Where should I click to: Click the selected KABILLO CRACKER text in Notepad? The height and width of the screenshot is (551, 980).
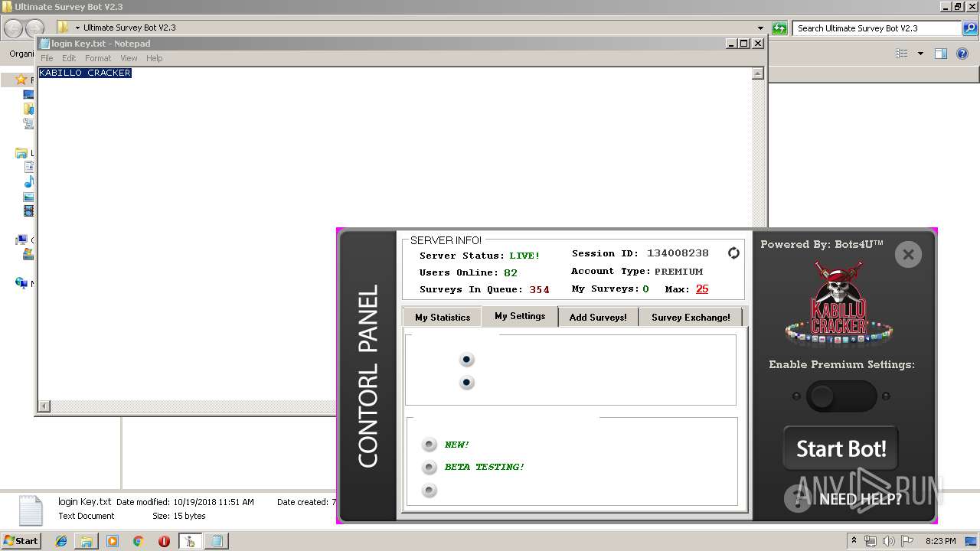point(85,73)
